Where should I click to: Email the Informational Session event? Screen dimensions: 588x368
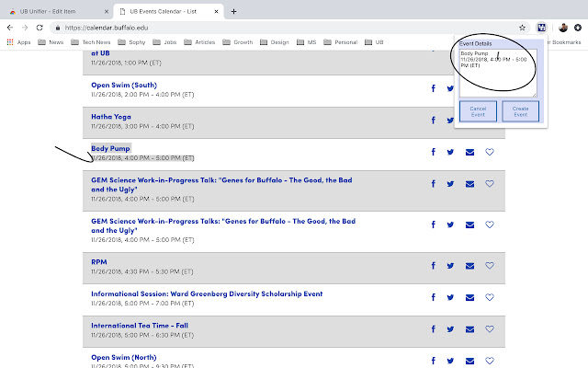pos(470,298)
